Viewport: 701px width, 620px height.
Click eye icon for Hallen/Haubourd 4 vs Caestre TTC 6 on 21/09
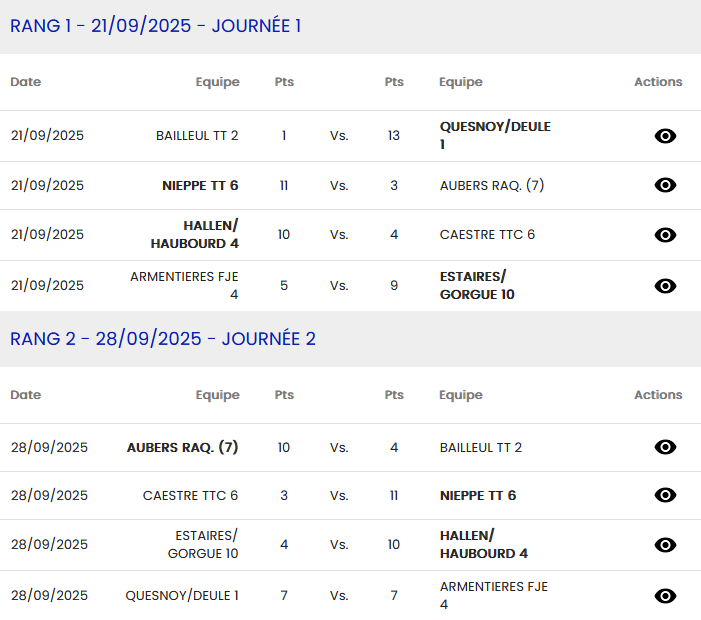[x=665, y=235]
